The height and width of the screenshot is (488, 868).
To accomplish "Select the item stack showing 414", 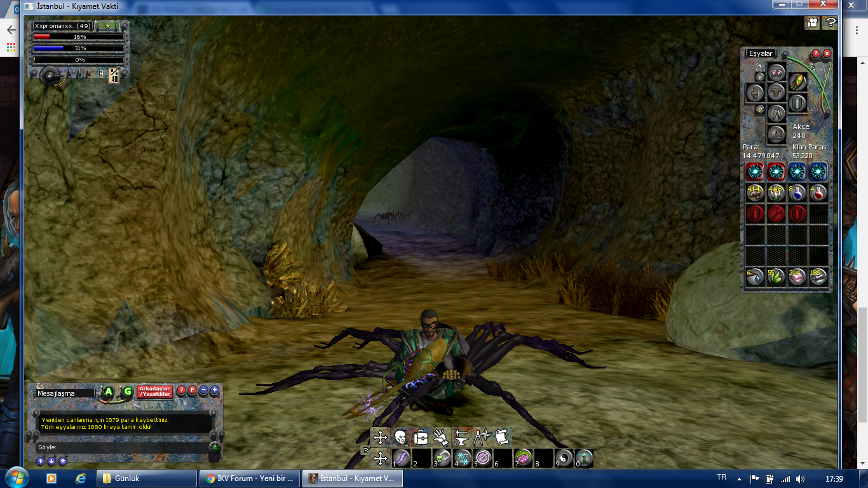I will [x=755, y=193].
